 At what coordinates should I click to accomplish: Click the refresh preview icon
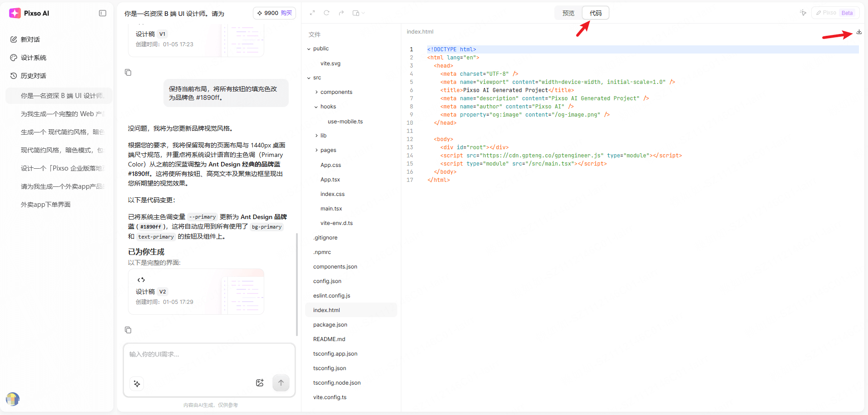tap(326, 13)
